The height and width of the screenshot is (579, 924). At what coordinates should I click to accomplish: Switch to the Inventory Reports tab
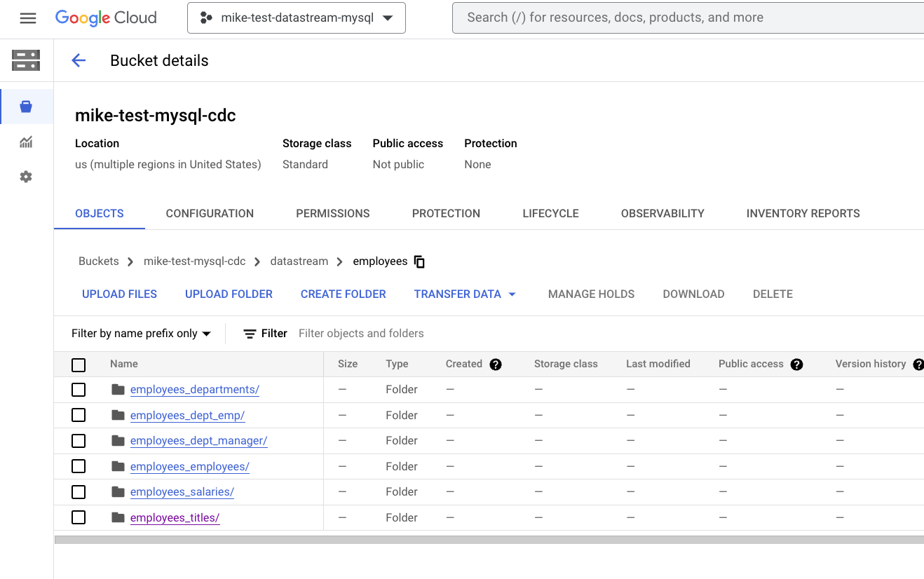pyautogui.click(x=803, y=214)
